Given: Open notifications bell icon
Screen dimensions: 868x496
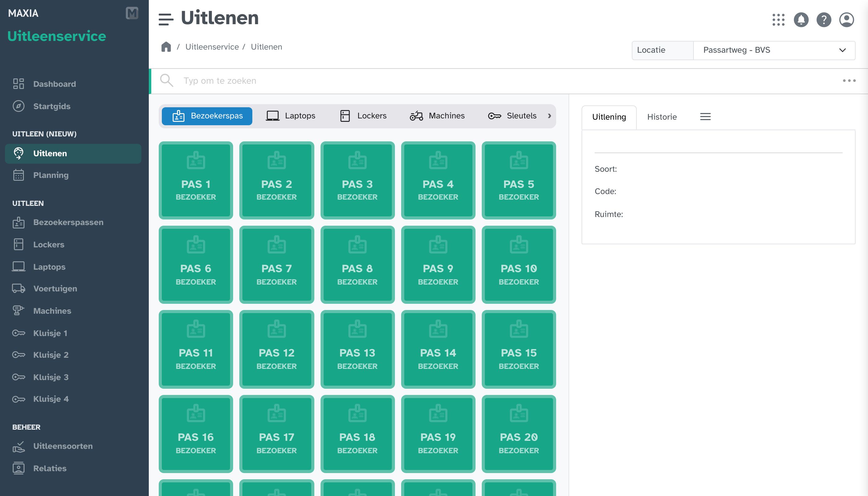Looking at the screenshot, I should tap(801, 20).
